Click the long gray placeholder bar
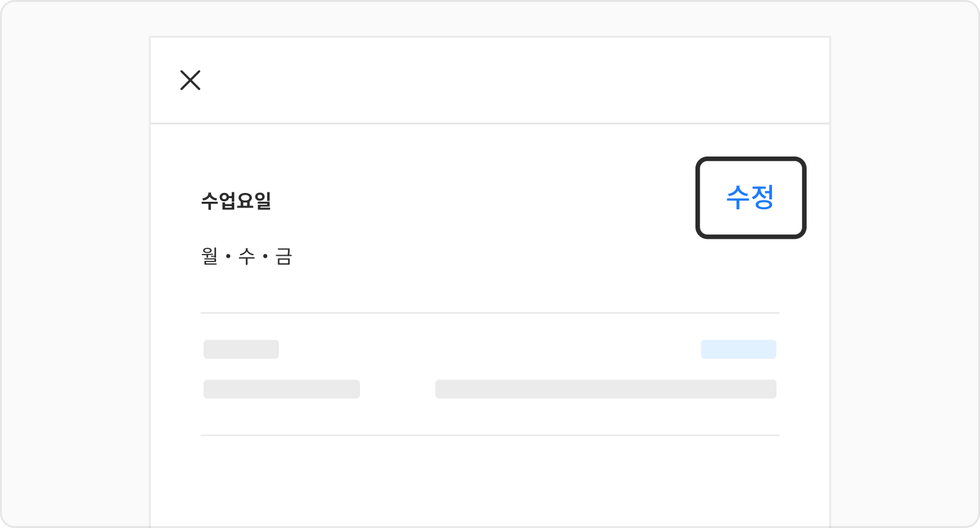Screen dimensions: 980x528 (606, 389)
